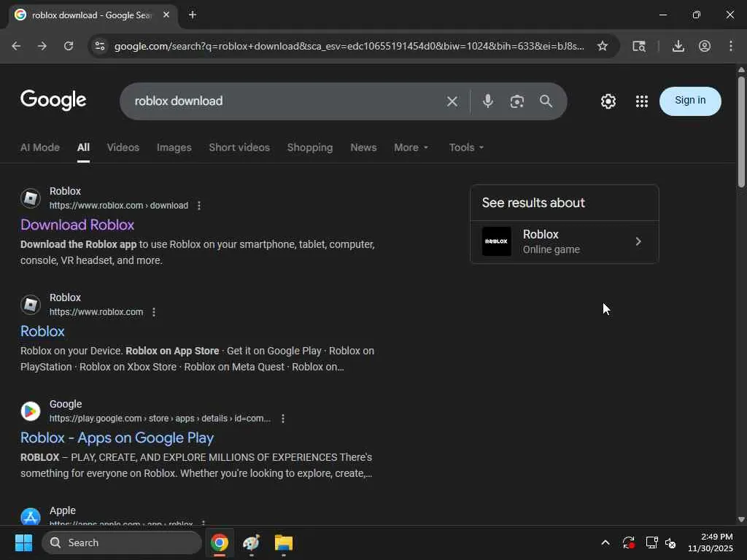Click the Google Play favicon icon
Viewport: 747px width, 560px height.
31,411
